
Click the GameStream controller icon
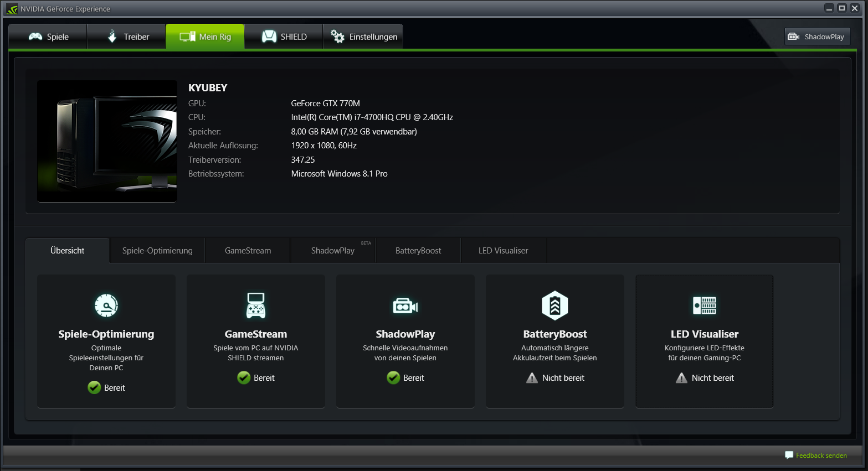coord(255,306)
